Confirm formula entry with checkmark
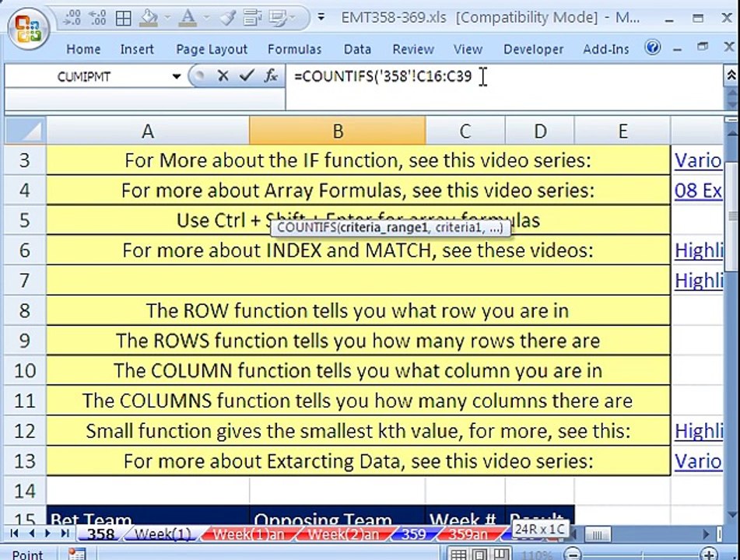740x560 pixels. tap(247, 75)
